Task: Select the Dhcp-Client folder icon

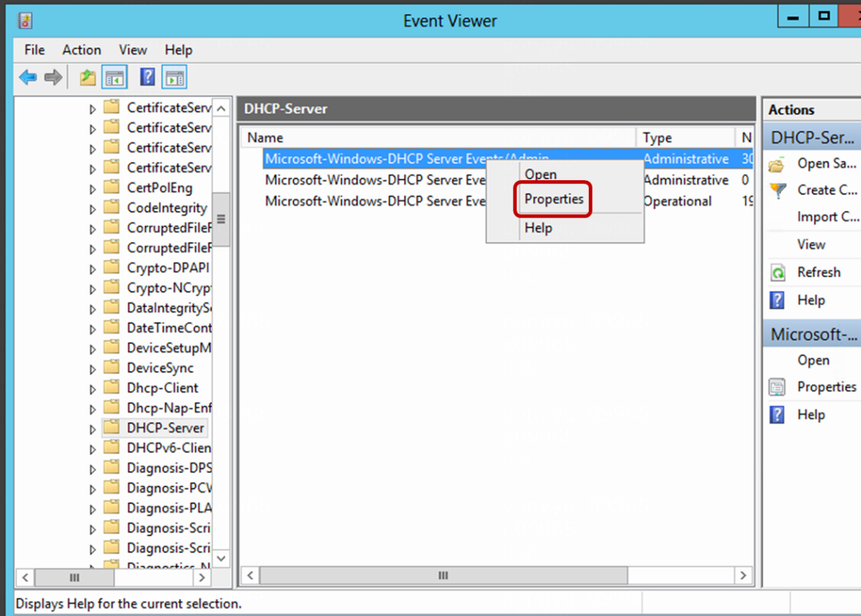Action: pyautogui.click(x=112, y=387)
